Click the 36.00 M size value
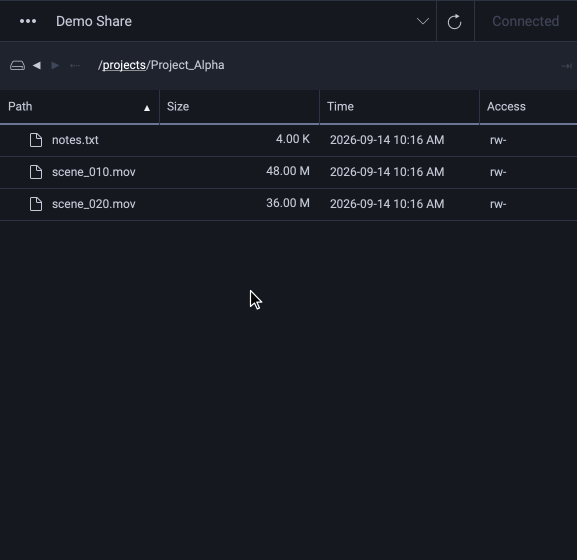This screenshot has width=577, height=560. (288, 203)
